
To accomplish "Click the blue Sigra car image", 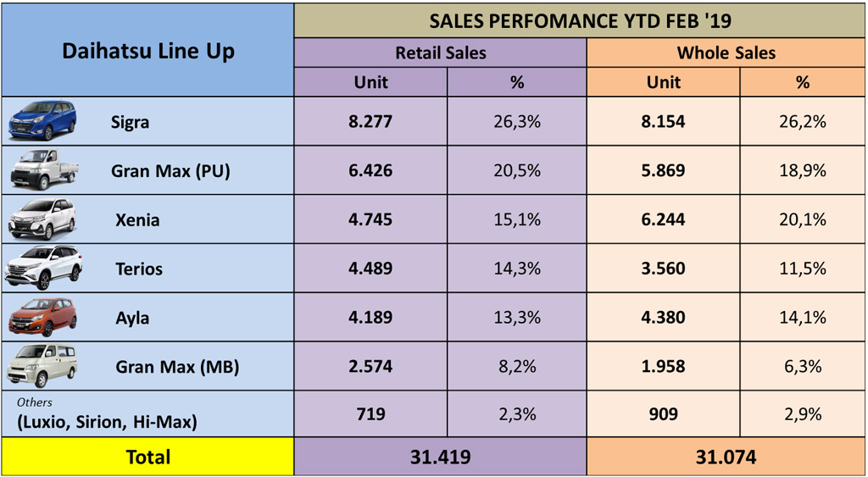I will [x=42, y=120].
